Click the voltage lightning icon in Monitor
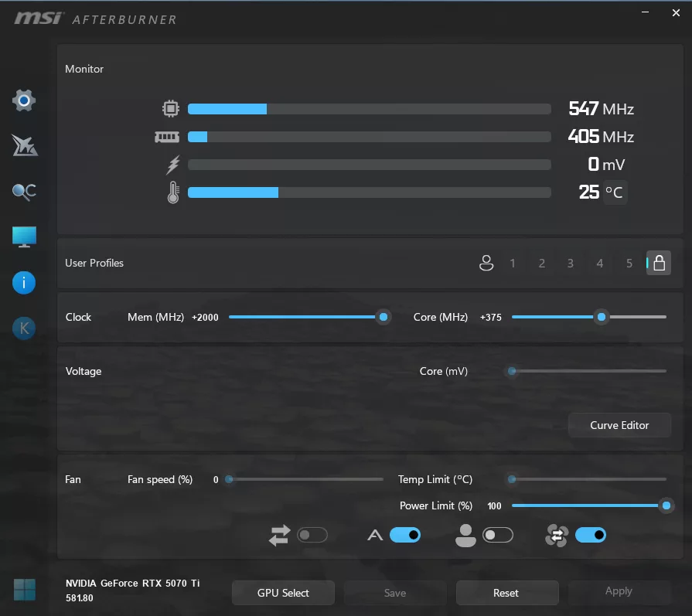This screenshot has width=692, height=616. tap(171, 164)
